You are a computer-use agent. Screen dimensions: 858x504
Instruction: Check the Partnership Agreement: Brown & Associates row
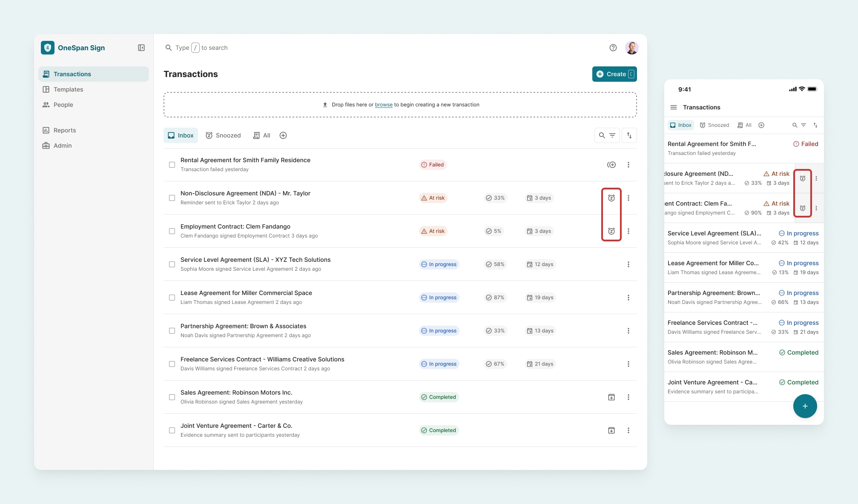click(172, 330)
